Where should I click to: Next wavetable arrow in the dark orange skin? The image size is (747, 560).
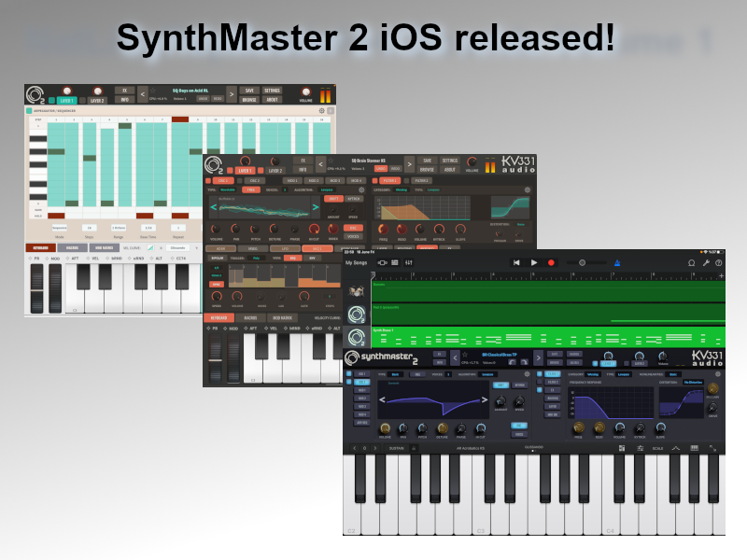(x=315, y=207)
